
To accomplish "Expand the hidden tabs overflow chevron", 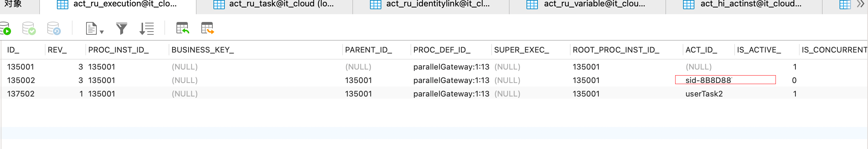I will 861,4.
